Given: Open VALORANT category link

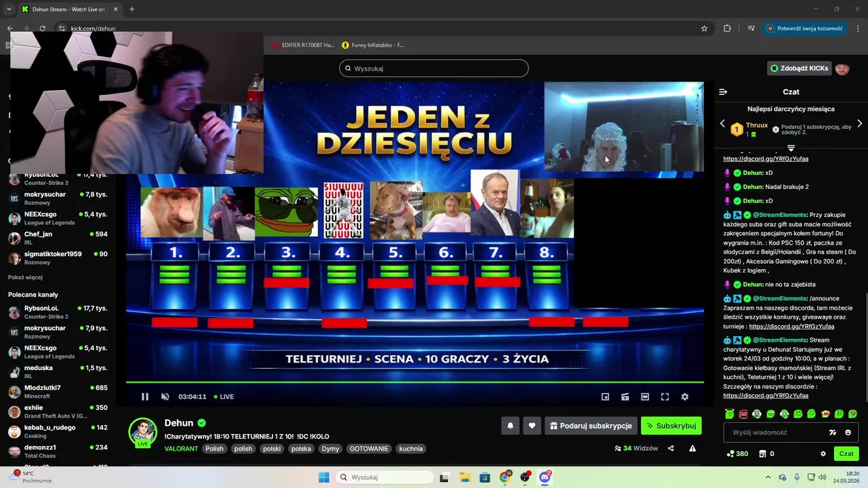Looking at the screenshot, I should (x=181, y=449).
